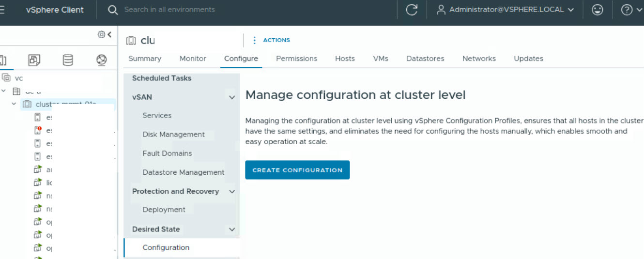Switch to Hosts and Clusters inventory view
Screen dimensions: 644x259
click(x=2, y=60)
